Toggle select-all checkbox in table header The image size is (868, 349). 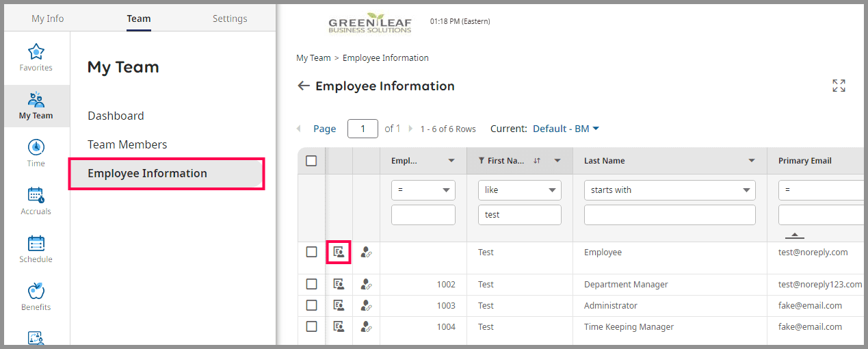click(311, 161)
